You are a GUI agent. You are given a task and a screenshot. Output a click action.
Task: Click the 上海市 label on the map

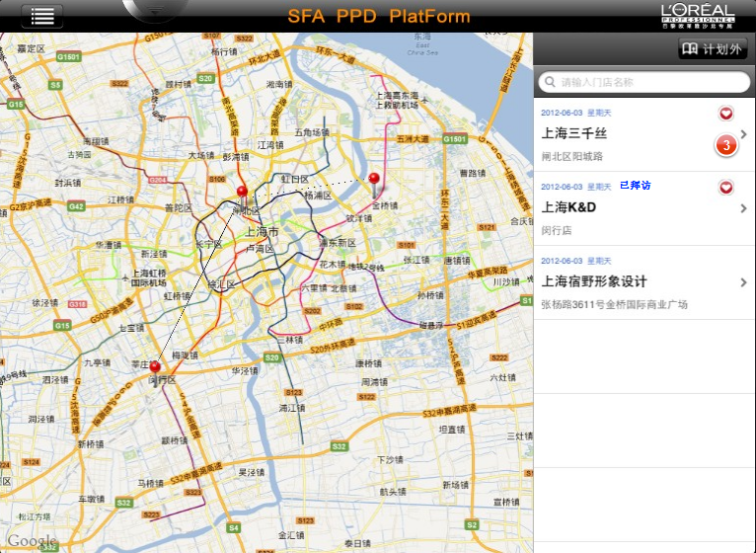(262, 231)
